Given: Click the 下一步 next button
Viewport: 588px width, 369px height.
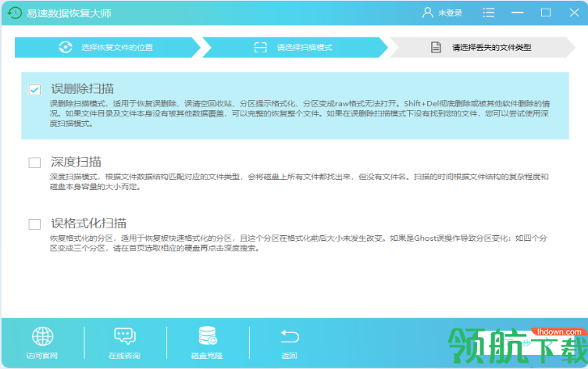Looking at the screenshot, I should 529,342.
